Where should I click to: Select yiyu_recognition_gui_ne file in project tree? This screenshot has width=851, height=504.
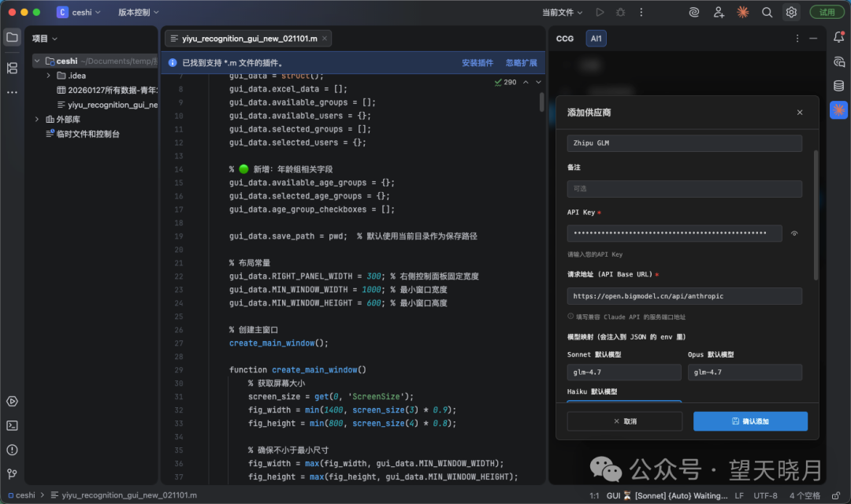pos(107,105)
